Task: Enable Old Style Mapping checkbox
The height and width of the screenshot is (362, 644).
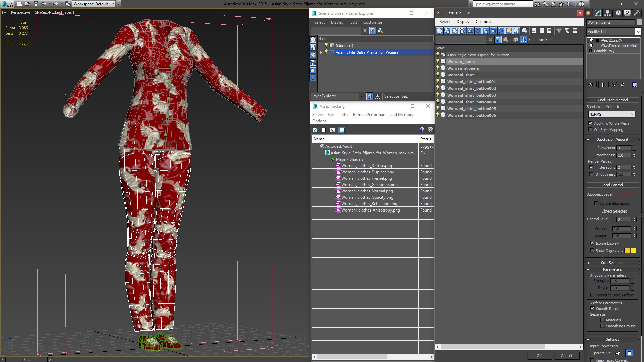Action: 591,130
